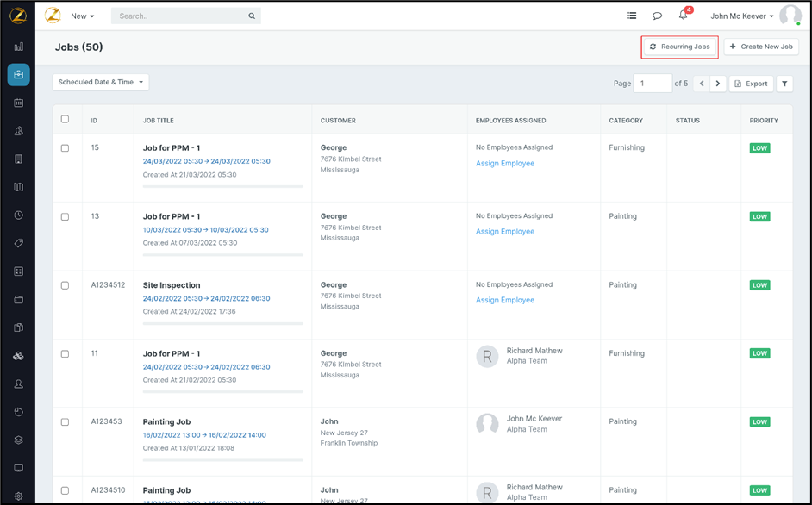Open the dashboard chart icon in sidebar
This screenshot has height=505, width=812.
18,47
